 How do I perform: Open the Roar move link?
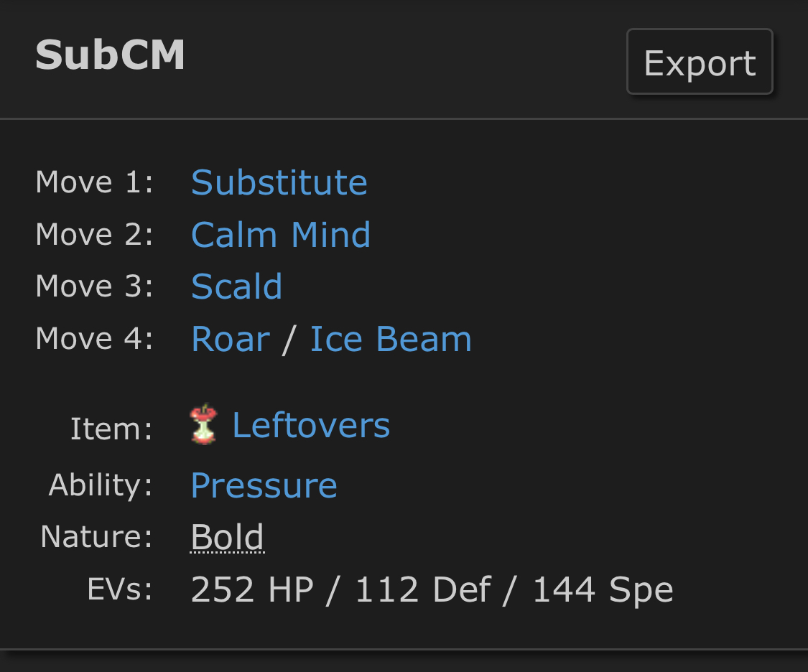[230, 339]
